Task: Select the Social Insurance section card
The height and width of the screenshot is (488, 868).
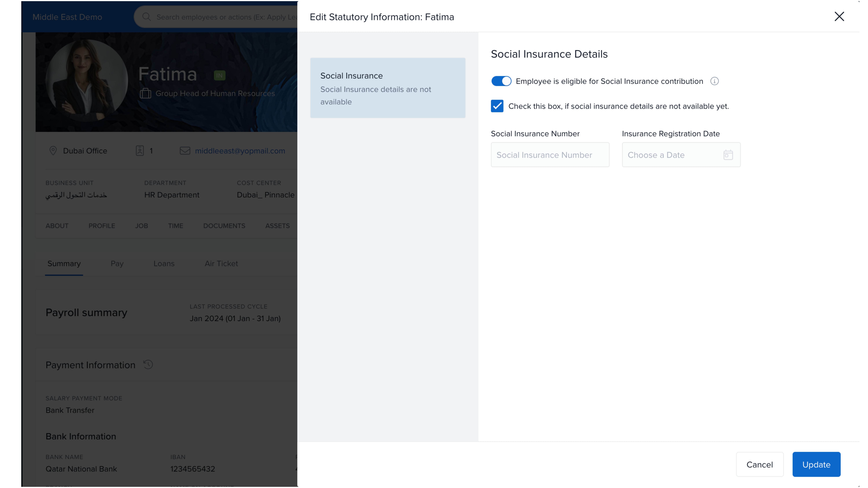Action: (388, 88)
